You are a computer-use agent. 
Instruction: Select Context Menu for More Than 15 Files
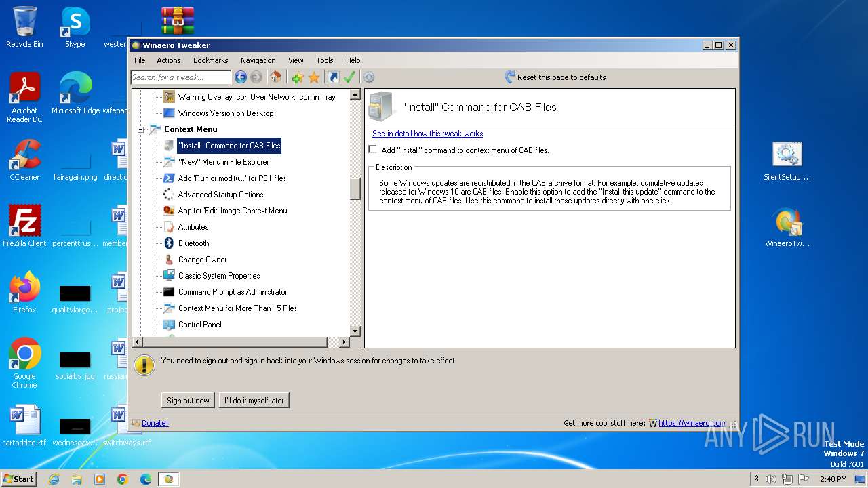[x=237, y=308]
